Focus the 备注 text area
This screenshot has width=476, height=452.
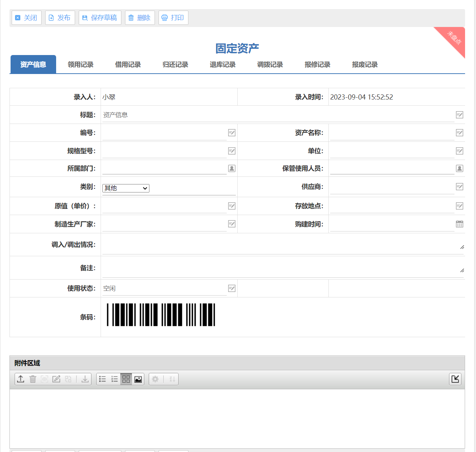(281, 268)
